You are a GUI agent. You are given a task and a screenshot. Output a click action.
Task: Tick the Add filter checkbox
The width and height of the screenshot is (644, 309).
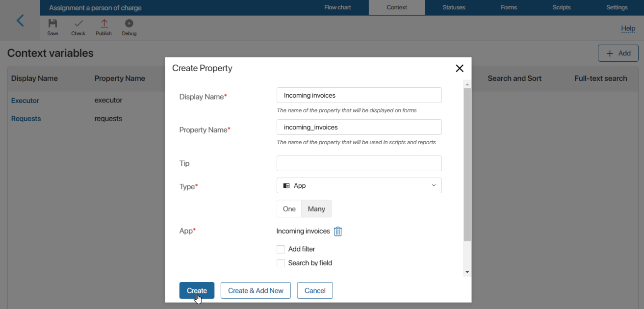point(281,249)
